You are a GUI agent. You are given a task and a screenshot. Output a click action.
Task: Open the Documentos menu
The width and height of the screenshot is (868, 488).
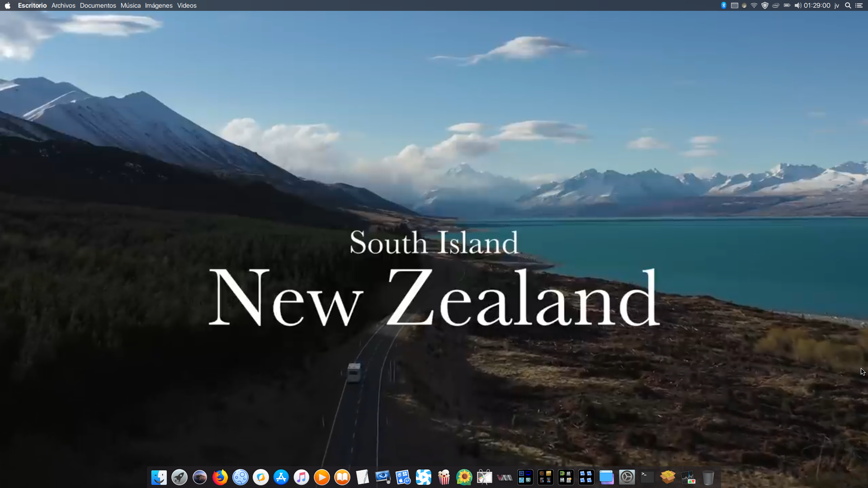click(x=98, y=5)
